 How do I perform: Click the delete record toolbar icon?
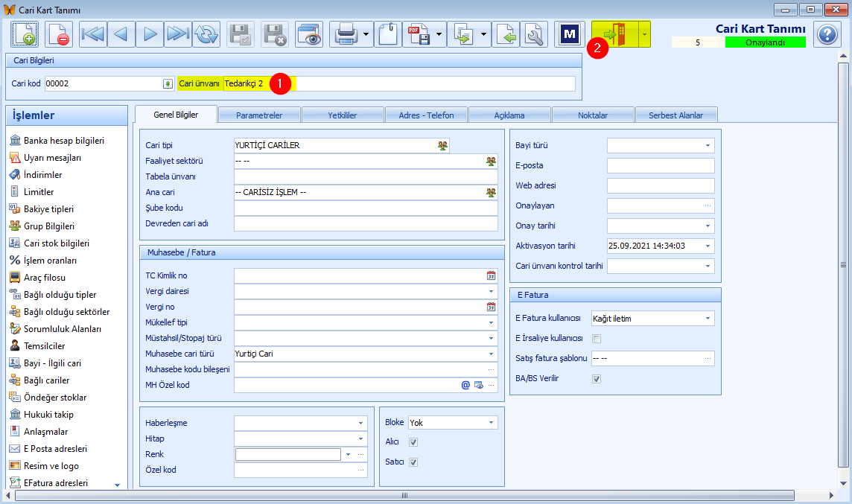tap(59, 34)
